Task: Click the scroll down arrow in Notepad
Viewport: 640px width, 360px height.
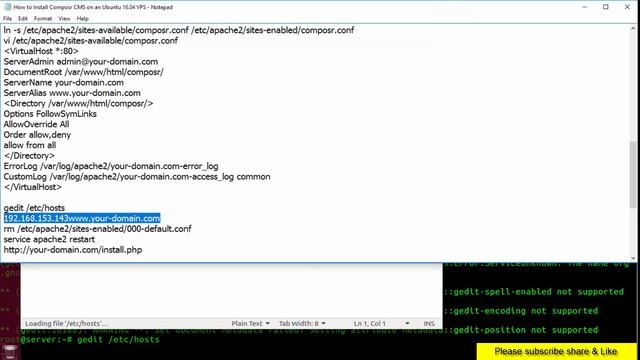Action: [633, 258]
